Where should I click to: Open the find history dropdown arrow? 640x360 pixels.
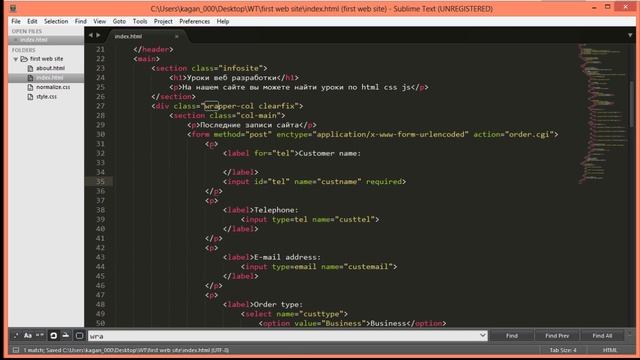click(x=482, y=336)
